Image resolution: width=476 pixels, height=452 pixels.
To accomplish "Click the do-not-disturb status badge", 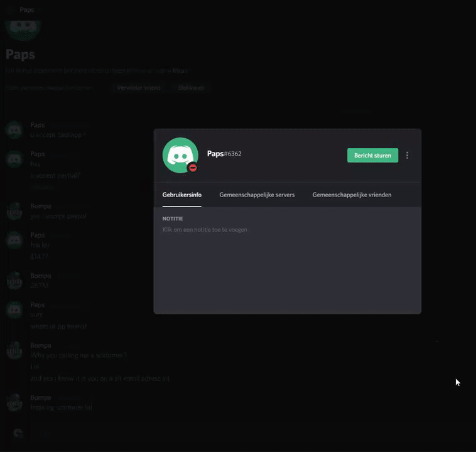I will (x=193, y=168).
